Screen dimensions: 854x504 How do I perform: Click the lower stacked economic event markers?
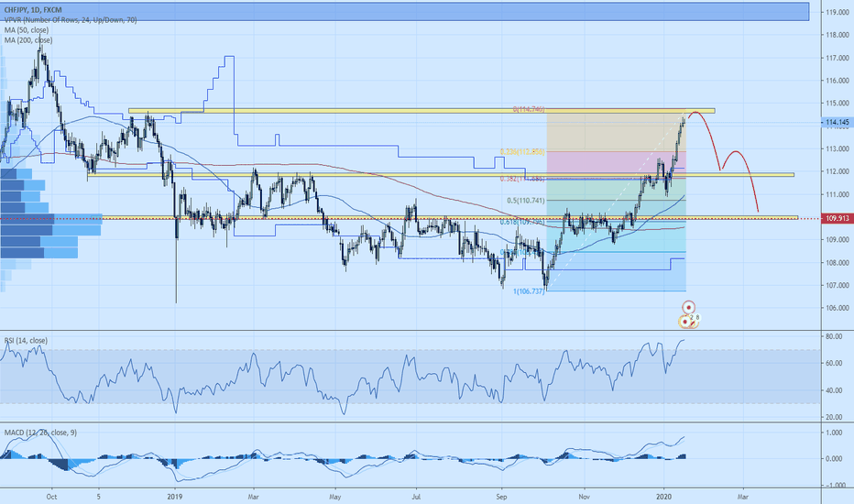click(688, 322)
